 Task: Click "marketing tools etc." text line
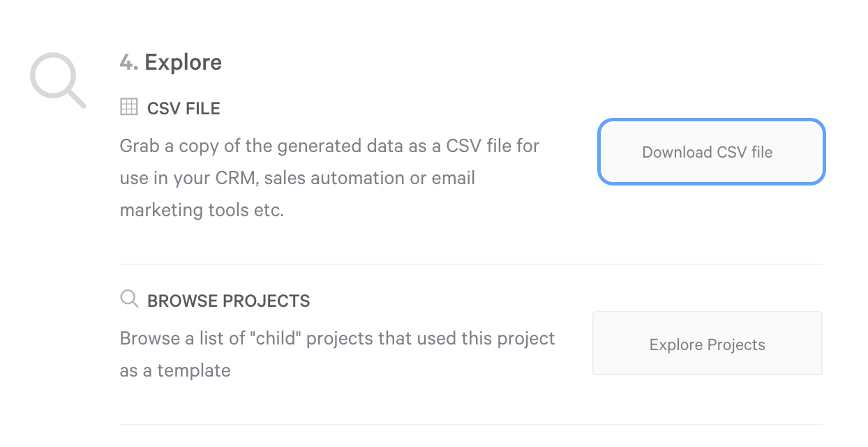pyautogui.click(x=202, y=210)
